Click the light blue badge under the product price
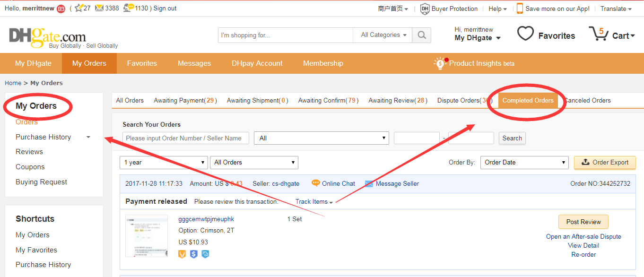 pyautogui.click(x=205, y=254)
